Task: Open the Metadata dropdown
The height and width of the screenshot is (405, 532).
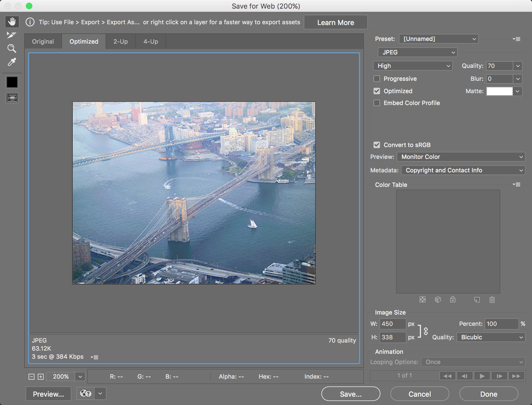Action: click(x=463, y=170)
